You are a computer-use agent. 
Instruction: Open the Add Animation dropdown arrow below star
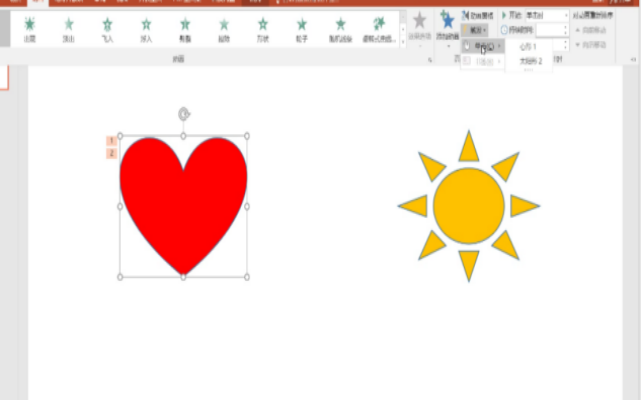(448, 46)
